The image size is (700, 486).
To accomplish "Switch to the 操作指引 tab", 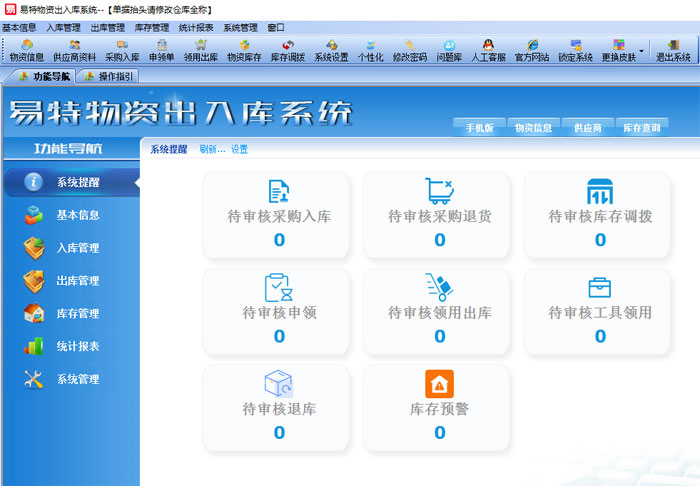I will click(x=109, y=76).
